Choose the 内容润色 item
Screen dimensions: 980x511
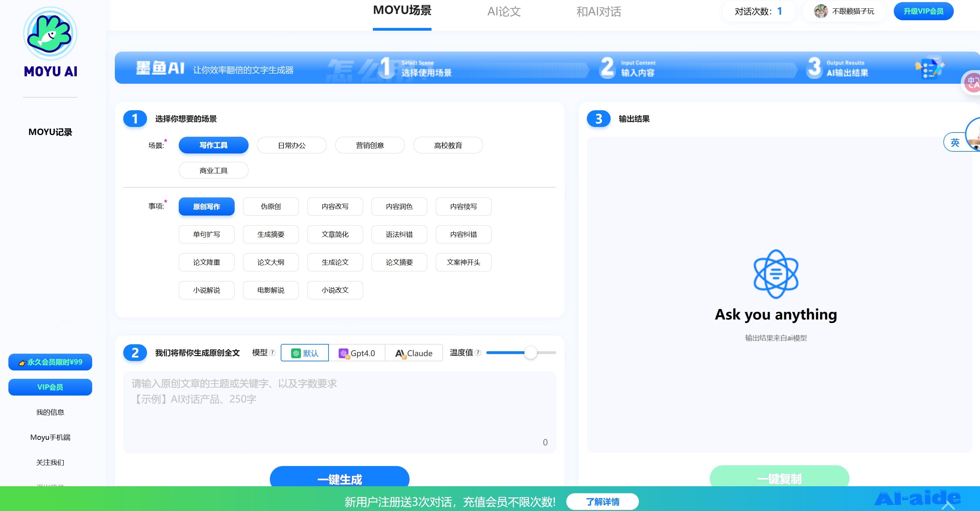399,206
